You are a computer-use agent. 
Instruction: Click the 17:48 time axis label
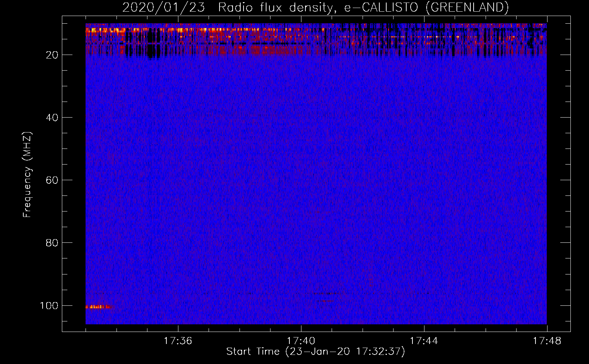pyautogui.click(x=547, y=341)
